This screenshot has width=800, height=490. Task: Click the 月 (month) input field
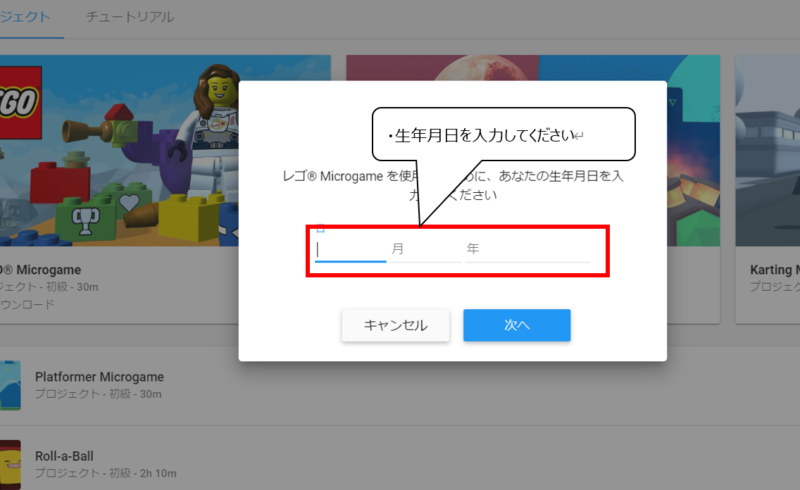(x=426, y=250)
